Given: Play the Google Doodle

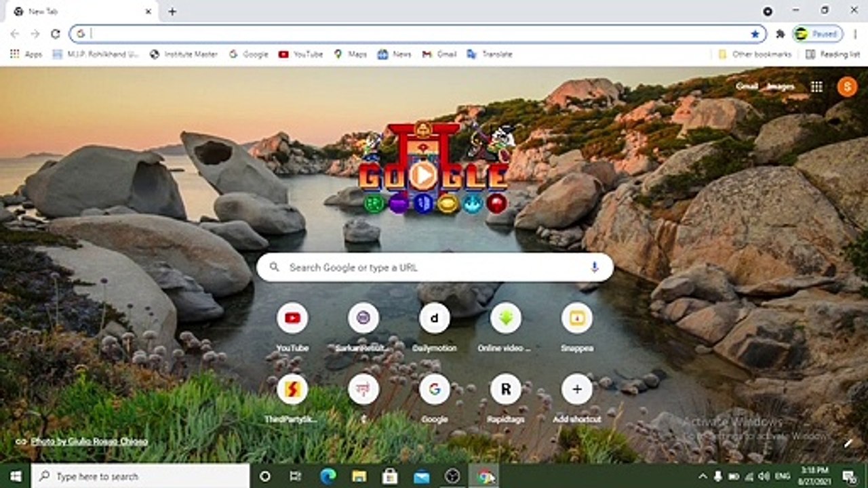Looking at the screenshot, I should [x=423, y=176].
